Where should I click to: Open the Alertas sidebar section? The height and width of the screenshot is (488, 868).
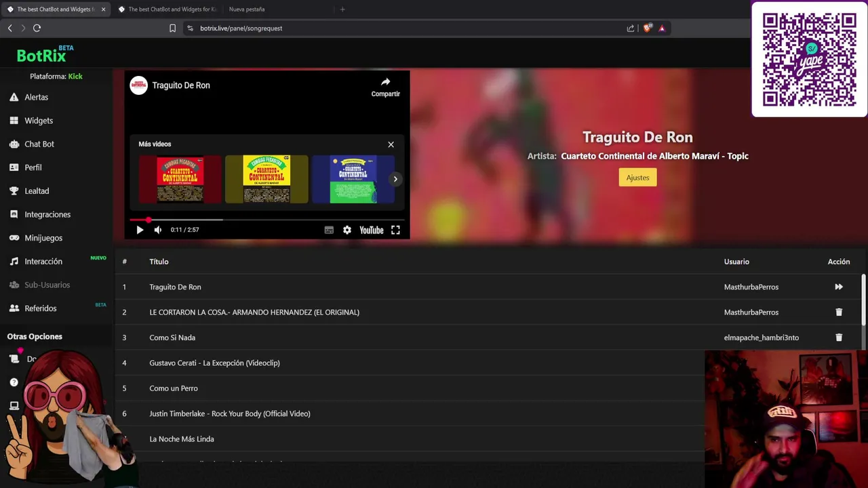(37, 97)
